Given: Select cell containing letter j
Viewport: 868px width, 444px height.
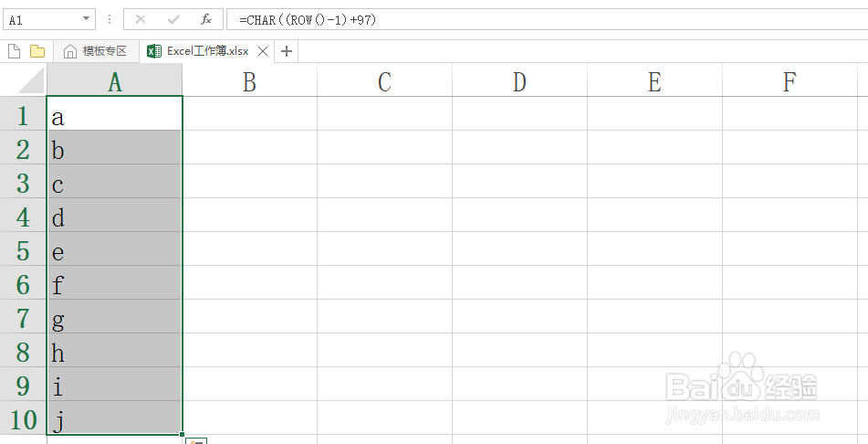Looking at the screenshot, I should (115, 418).
